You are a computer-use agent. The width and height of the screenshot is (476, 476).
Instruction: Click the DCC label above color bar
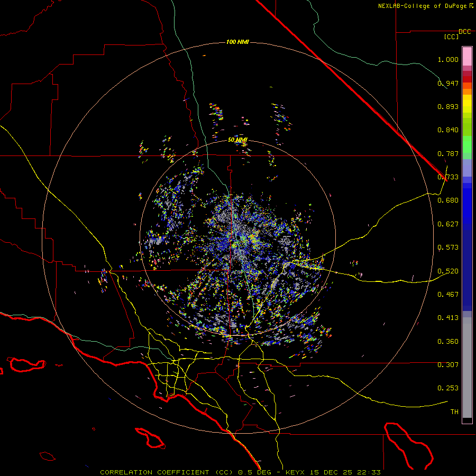(x=465, y=32)
